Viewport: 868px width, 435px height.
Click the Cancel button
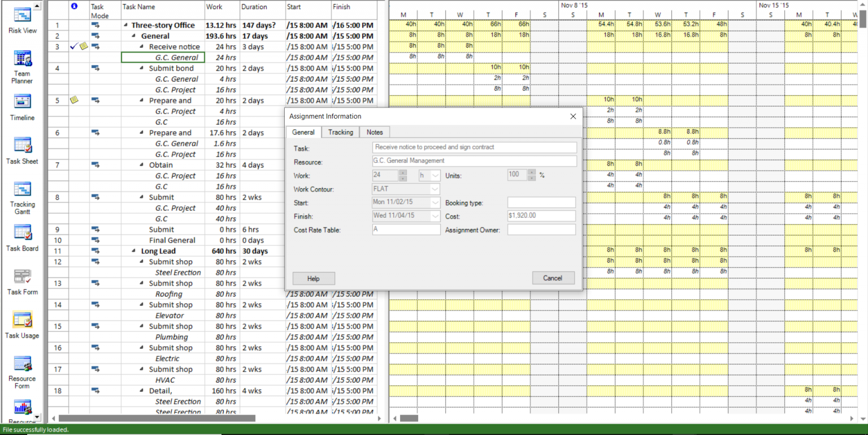click(x=553, y=278)
